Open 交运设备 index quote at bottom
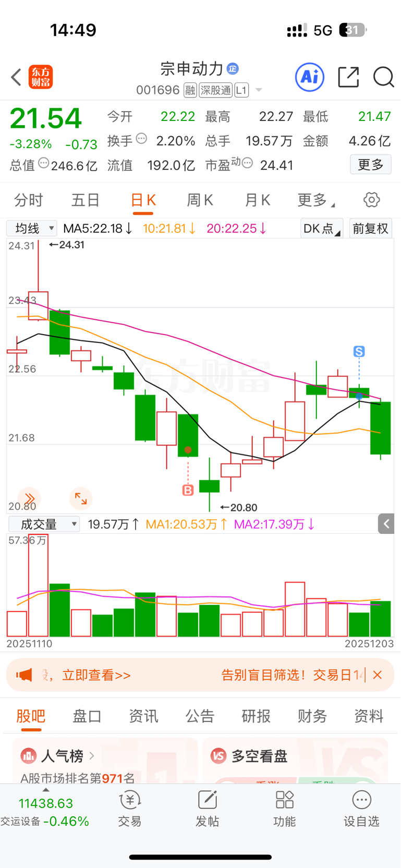Screen dimensions: 401x868 tap(45, 812)
